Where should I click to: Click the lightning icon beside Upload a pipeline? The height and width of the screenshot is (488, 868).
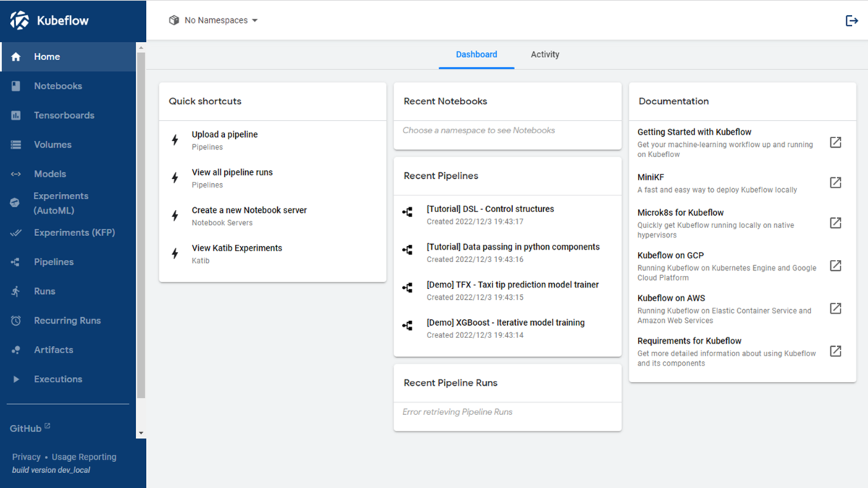click(175, 140)
